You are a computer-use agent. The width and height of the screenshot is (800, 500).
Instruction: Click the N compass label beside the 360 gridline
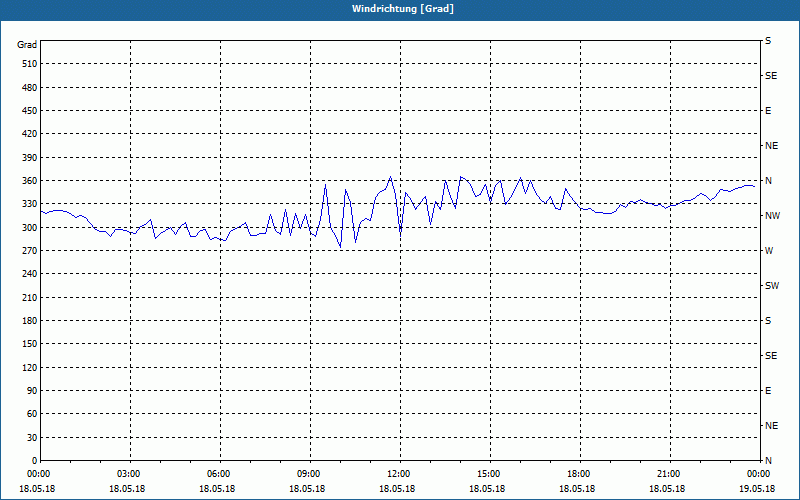click(x=768, y=181)
